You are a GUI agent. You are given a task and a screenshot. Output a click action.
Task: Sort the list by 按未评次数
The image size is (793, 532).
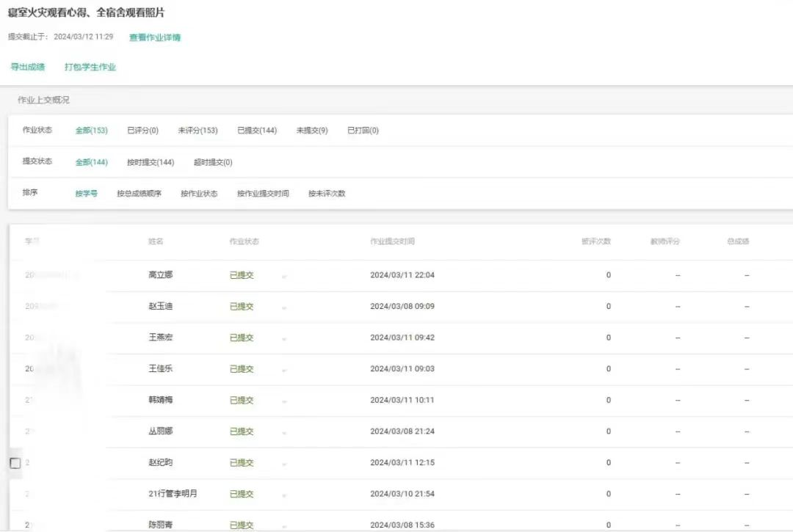pos(327,194)
